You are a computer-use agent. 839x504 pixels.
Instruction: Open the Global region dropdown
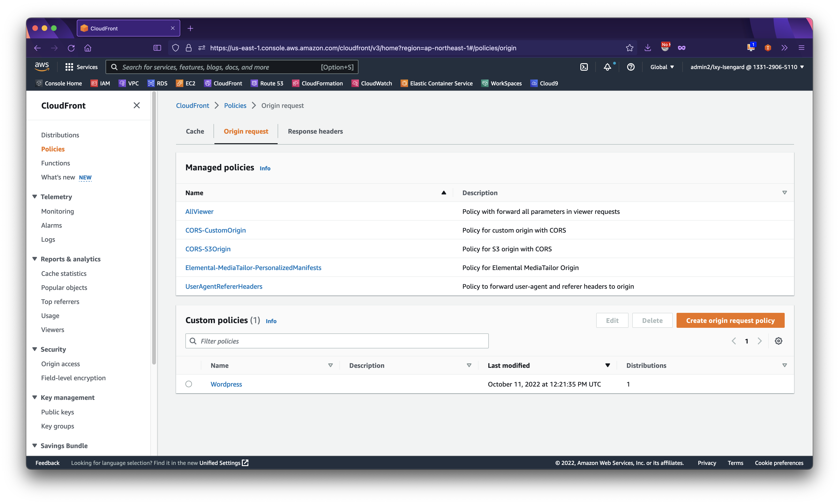click(x=662, y=67)
